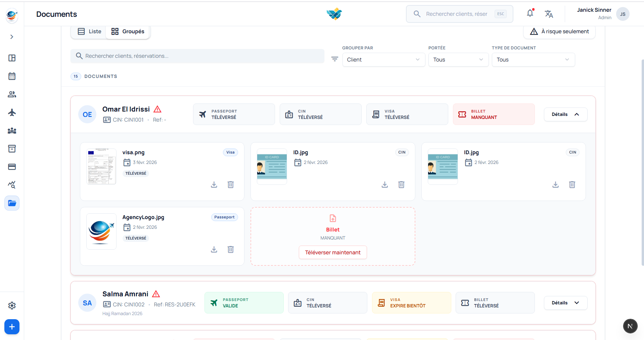
Task: Download the visa.png document
Action: pos(214,184)
